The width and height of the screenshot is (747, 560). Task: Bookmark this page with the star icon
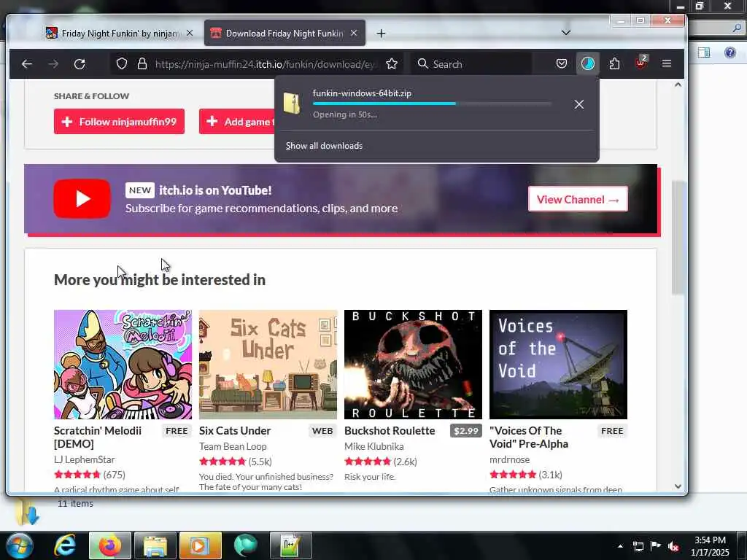pos(392,64)
